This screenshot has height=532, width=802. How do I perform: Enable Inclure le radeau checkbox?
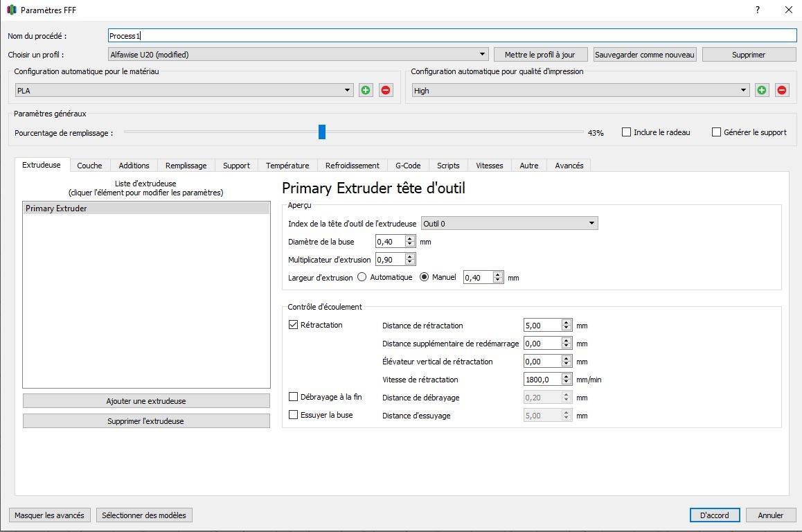tap(626, 132)
